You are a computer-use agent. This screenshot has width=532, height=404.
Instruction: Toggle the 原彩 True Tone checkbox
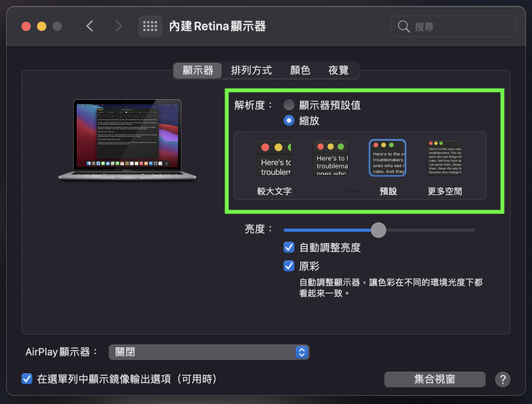289,266
